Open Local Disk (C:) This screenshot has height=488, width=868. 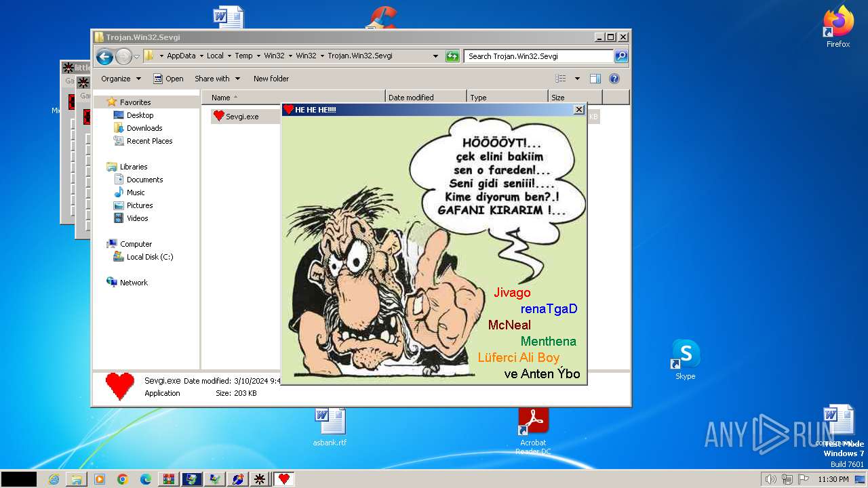(150, 257)
